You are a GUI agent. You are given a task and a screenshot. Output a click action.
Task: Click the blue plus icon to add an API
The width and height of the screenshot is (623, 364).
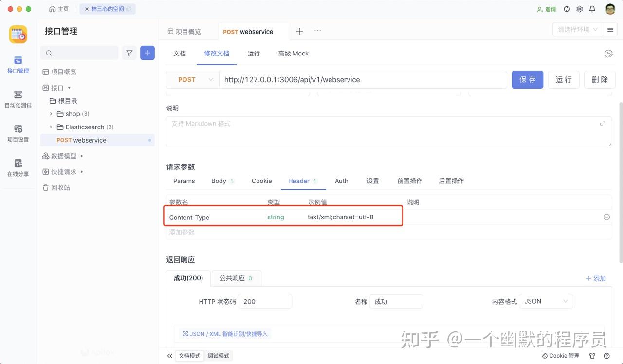[x=147, y=53]
